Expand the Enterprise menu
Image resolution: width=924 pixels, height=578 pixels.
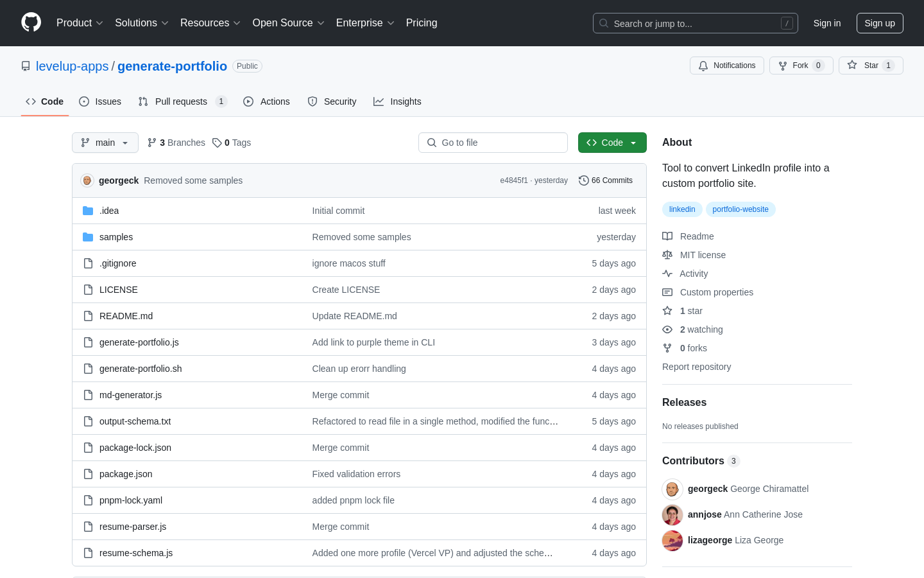(365, 23)
